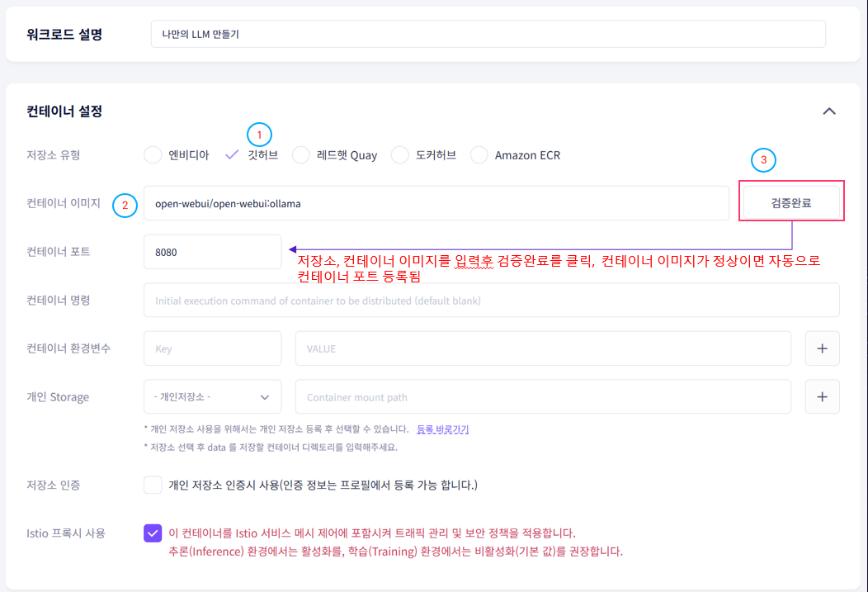Click the environment variable Key field
This screenshot has width=868, height=592.
tap(212, 348)
